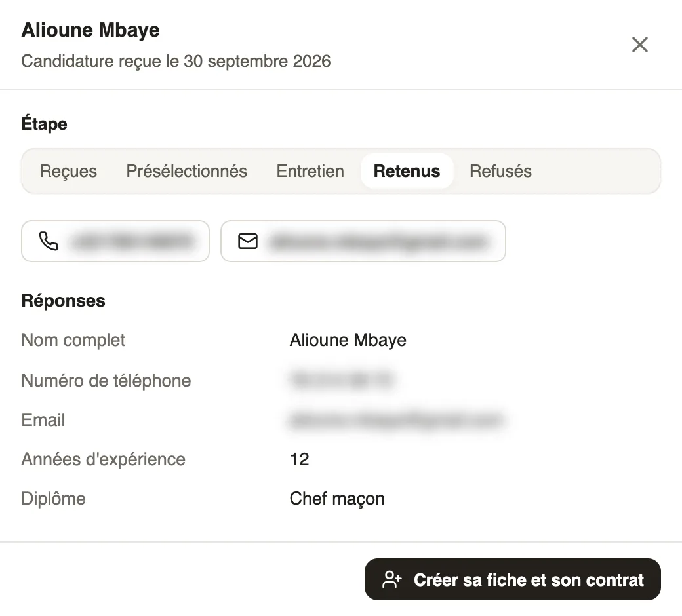Switch stage to Présélectionnés
The width and height of the screenshot is (682, 616).
click(x=187, y=171)
